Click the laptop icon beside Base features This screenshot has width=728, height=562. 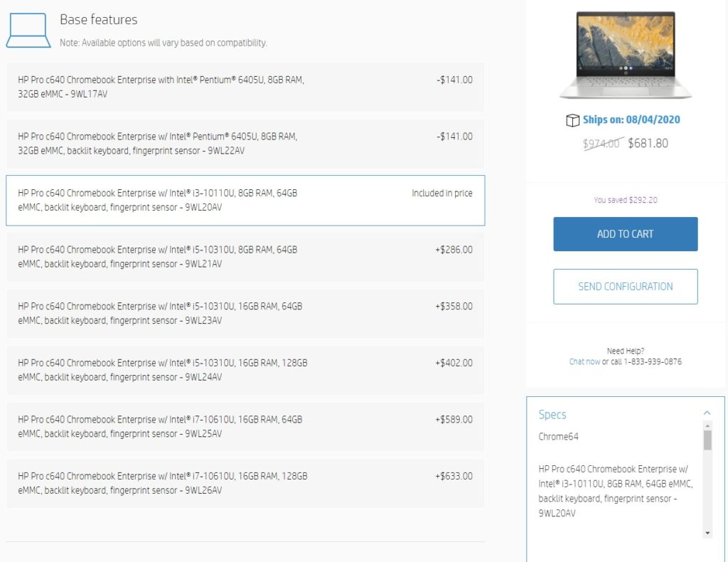[28, 30]
